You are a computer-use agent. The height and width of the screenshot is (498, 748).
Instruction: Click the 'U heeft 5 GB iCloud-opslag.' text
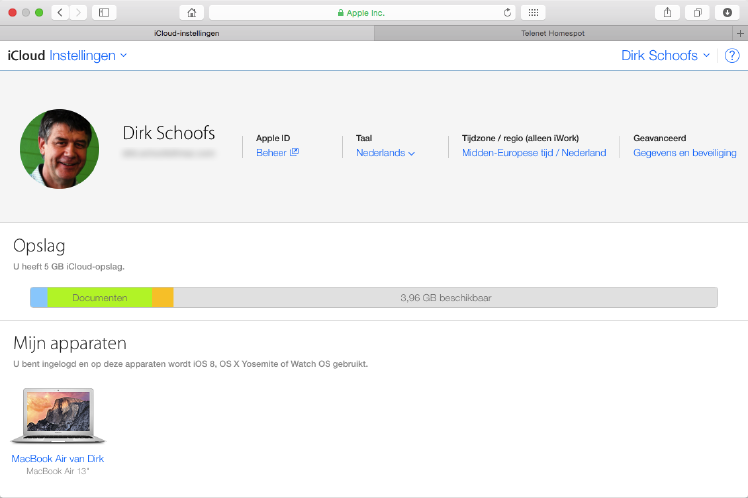pos(69,267)
